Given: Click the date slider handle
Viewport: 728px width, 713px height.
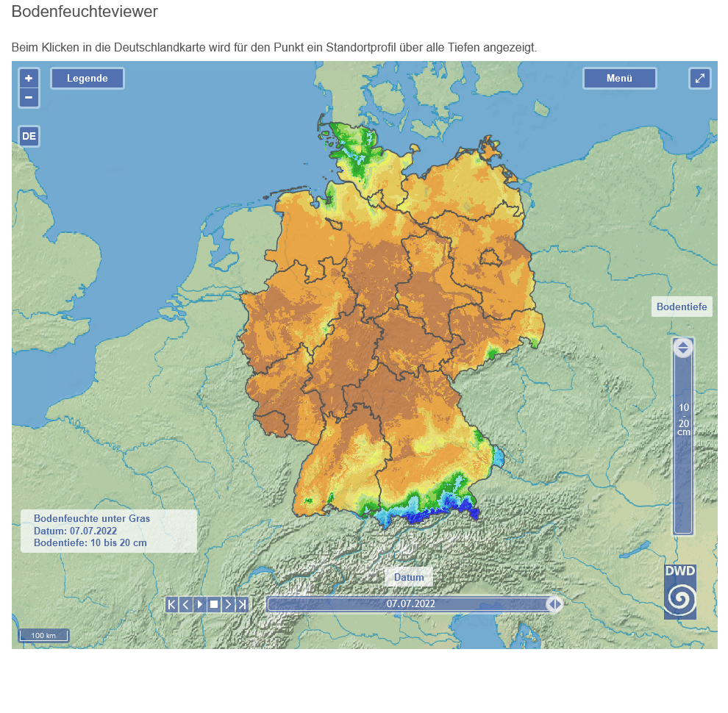Looking at the screenshot, I should [x=554, y=604].
